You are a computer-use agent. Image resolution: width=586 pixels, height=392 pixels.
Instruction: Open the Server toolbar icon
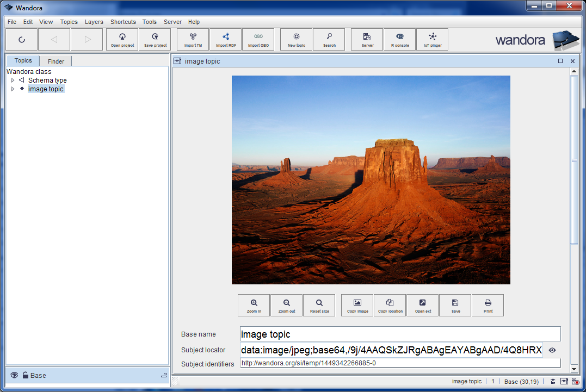(367, 39)
